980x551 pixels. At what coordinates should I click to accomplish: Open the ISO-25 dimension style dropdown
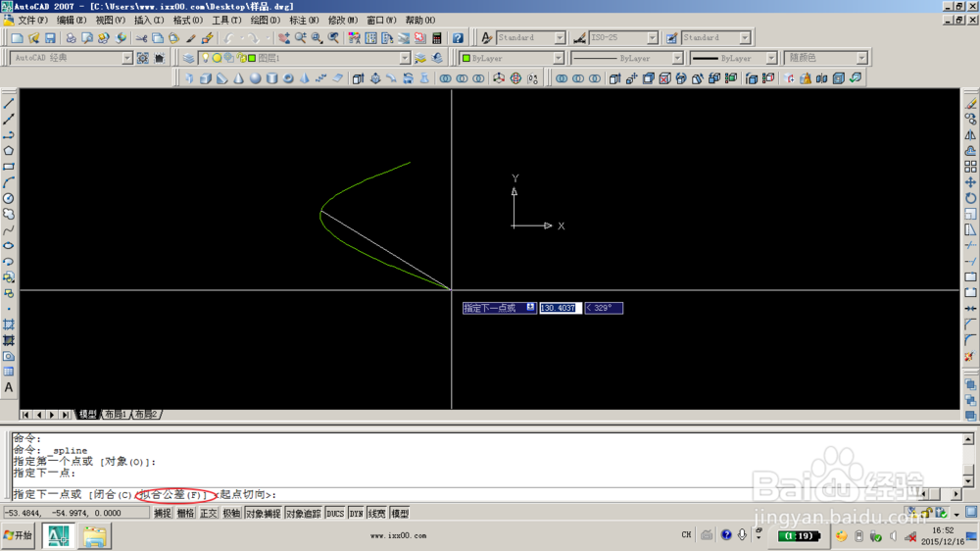point(653,38)
